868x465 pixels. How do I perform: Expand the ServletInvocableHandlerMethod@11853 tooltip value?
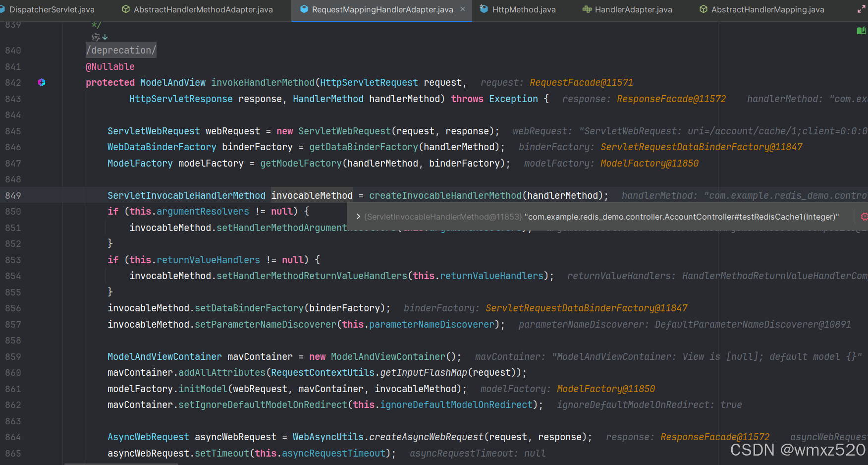point(358,217)
